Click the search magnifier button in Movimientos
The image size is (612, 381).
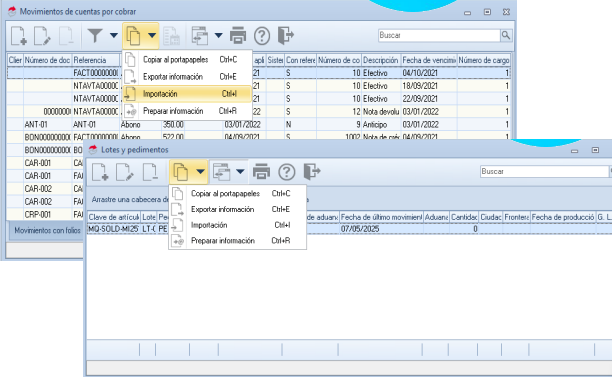(x=506, y=35)
